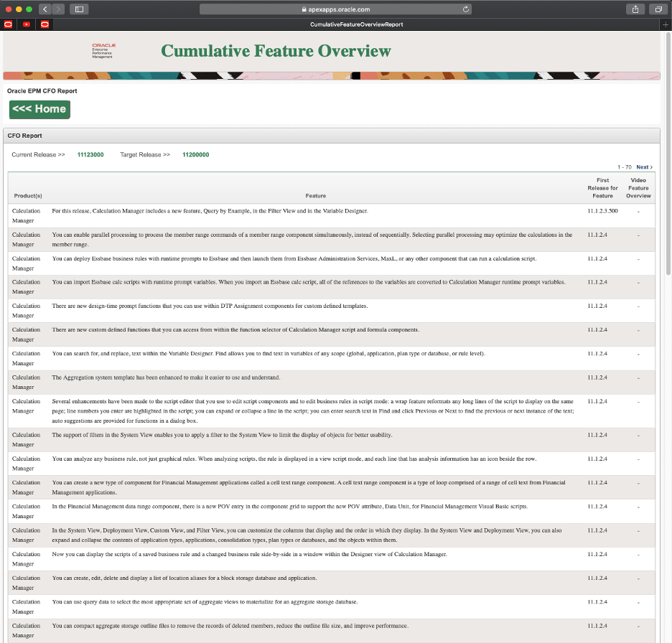Viewport: 672px width, 643px height.
Task: Sort by Product(s) column header
Action: 28,196
